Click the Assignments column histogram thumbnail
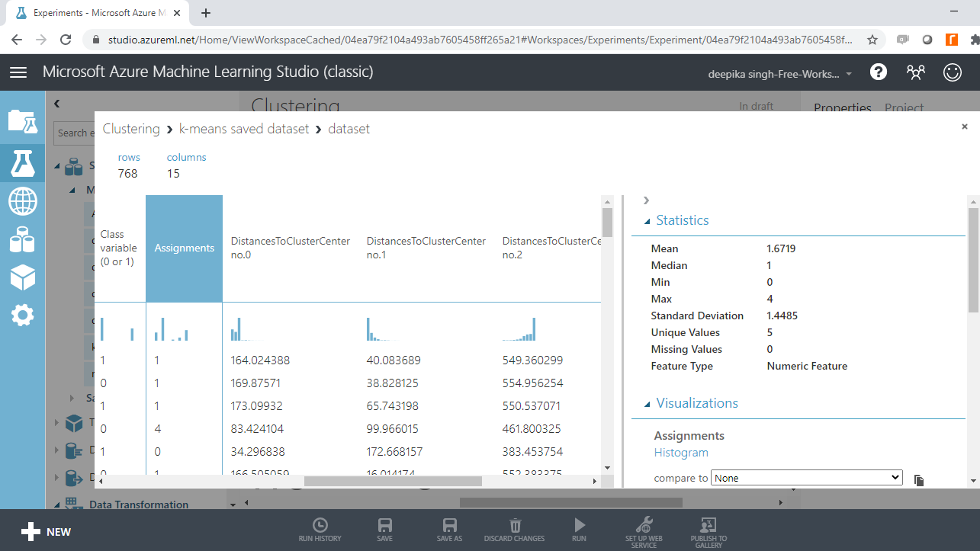Image resolution: width=980 pixels, height=551 pixels. [172, 329]
